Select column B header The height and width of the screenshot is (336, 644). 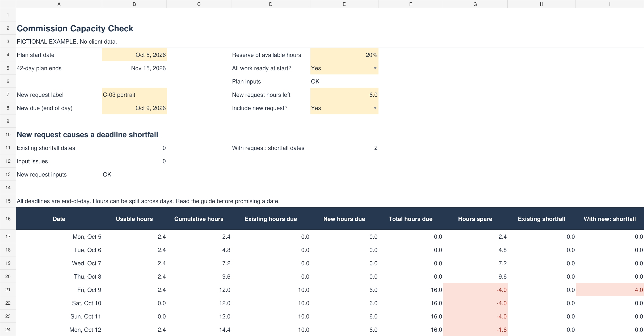tap(134, 4)
